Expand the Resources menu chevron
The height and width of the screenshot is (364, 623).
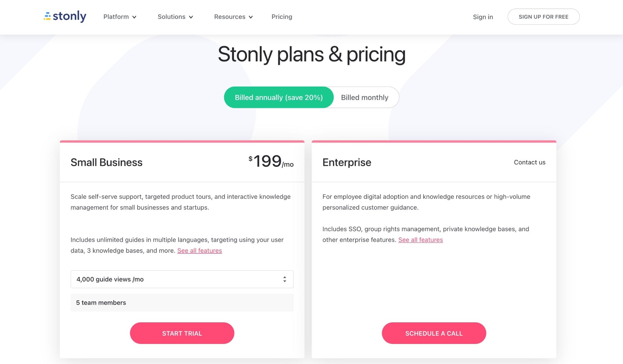pyautogui.click(x=251, y=17)
